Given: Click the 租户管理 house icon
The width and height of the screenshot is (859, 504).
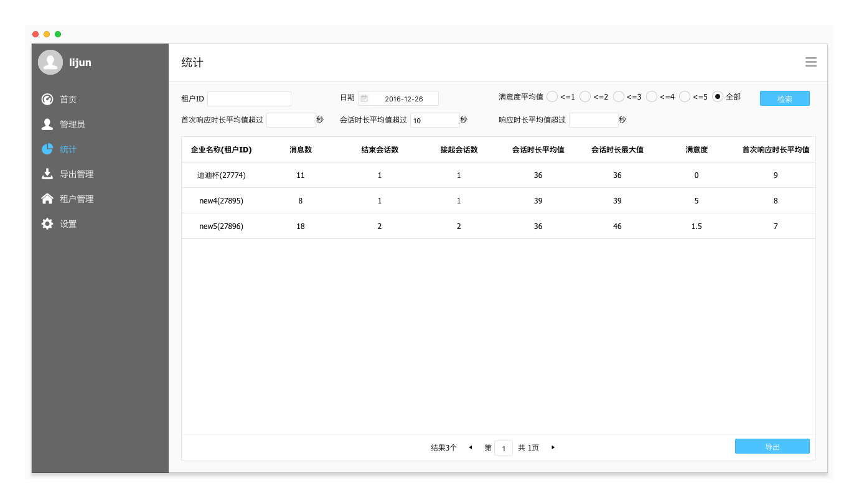Looking at the screenshot, I should click(x=47, y=199).
